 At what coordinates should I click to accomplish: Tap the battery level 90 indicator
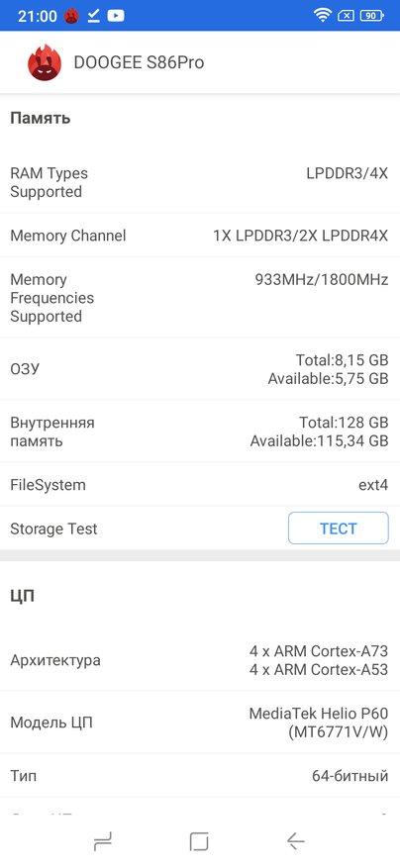[x=371, y=16]
